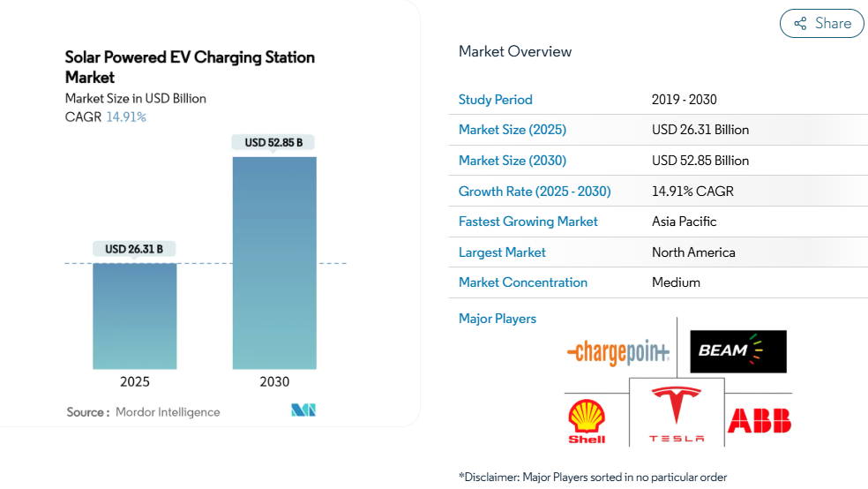
Task: Click the Shell logo
Action: tap(587, 421)
